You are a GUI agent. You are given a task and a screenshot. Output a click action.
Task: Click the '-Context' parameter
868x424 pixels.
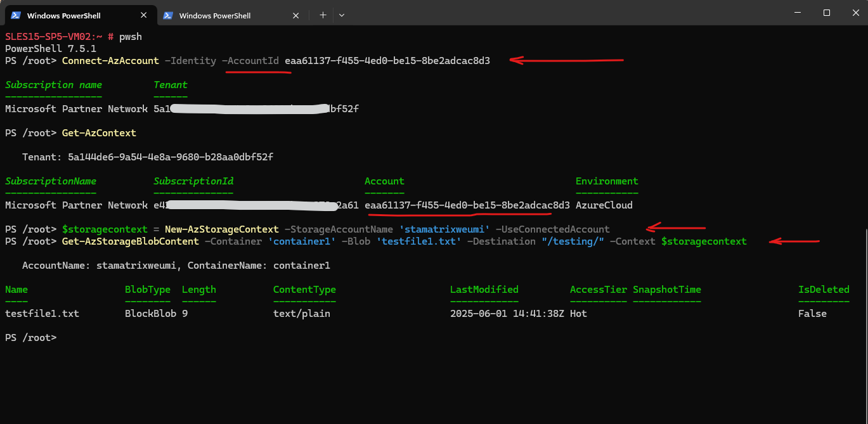click(633, 241)
